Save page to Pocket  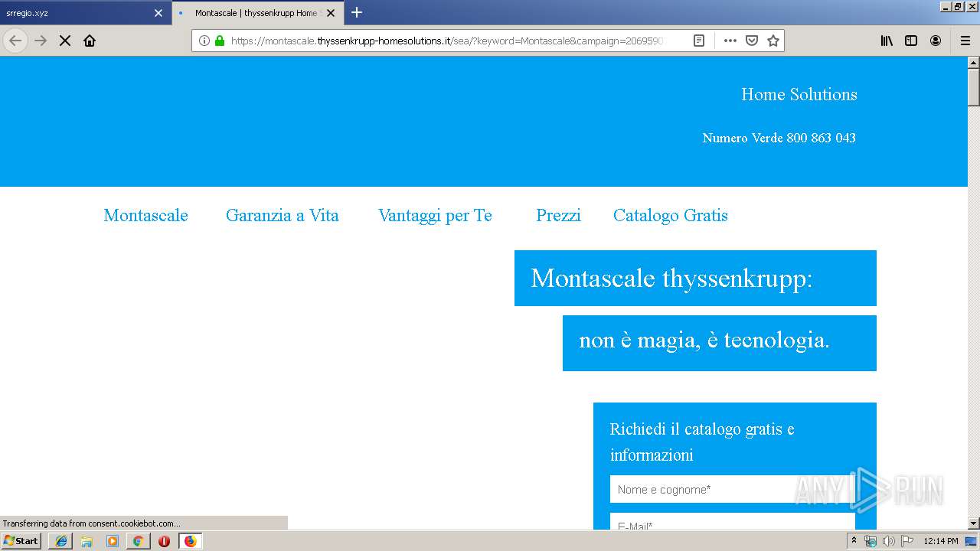click(752, 41)
